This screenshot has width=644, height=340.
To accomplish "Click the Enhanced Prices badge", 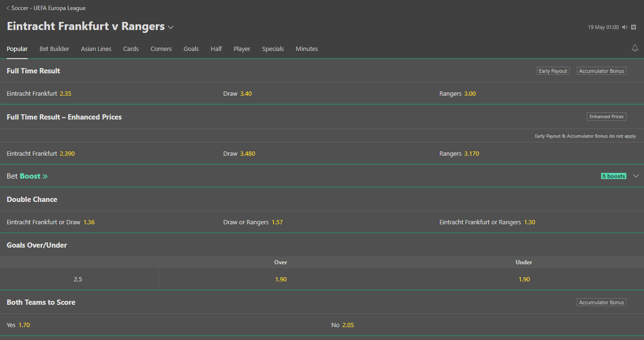I will [606, 117].
